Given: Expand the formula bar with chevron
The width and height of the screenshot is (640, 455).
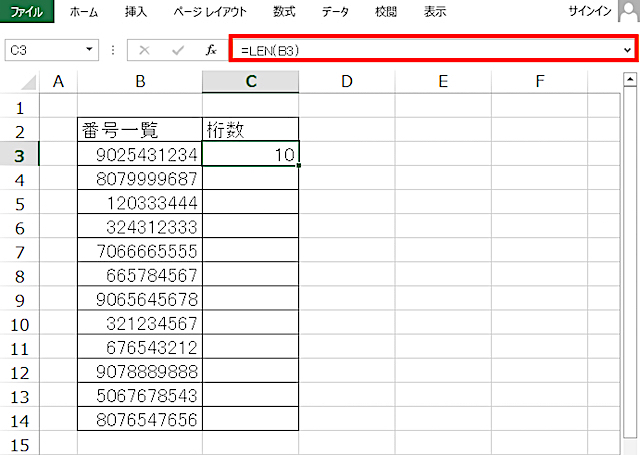Looking at the screenshot, I should coord(627,49).
